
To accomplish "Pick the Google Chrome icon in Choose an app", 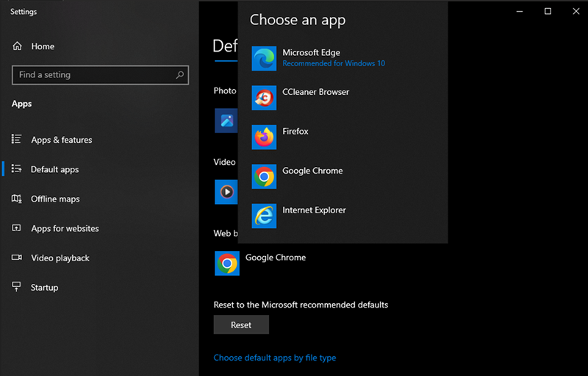I will [x=264, y=177].
